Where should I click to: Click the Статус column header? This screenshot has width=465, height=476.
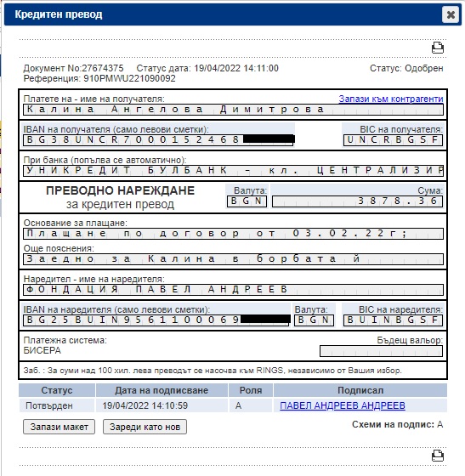57,390
